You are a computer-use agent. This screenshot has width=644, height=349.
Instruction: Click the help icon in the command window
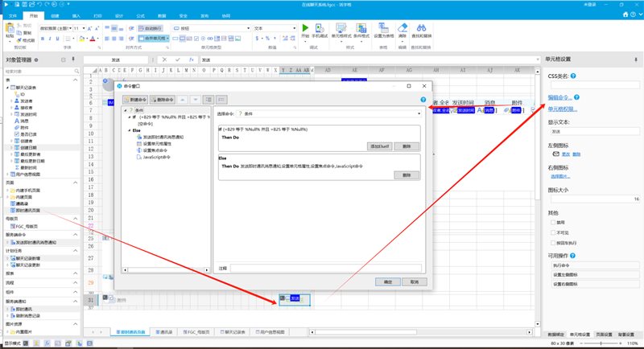click(423, 100)
